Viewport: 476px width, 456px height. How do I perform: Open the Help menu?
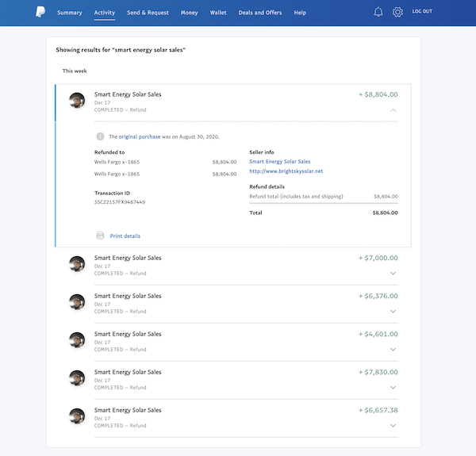click(300, 13)
